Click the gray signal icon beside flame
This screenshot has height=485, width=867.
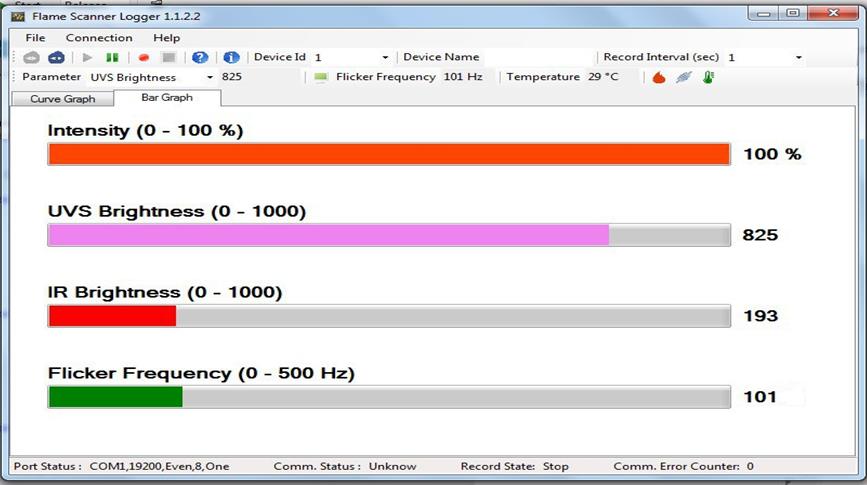click(683, 77)
